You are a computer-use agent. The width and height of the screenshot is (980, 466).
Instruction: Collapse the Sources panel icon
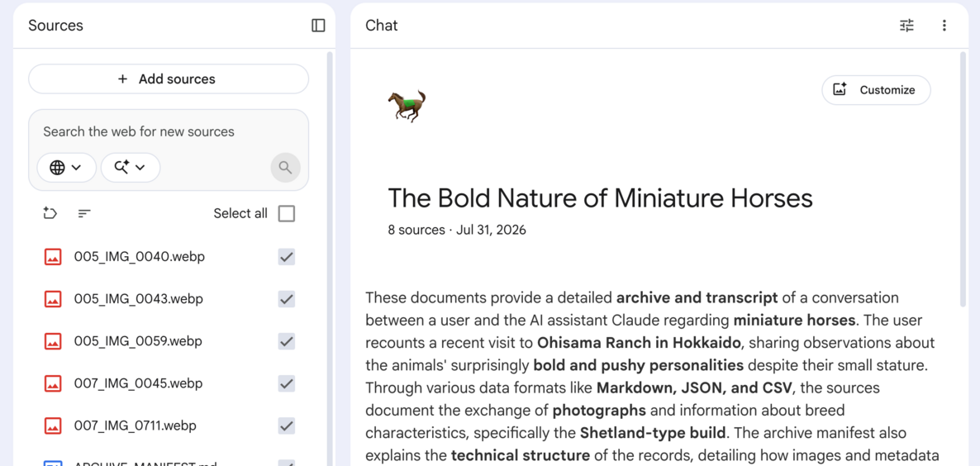point(318,26)
